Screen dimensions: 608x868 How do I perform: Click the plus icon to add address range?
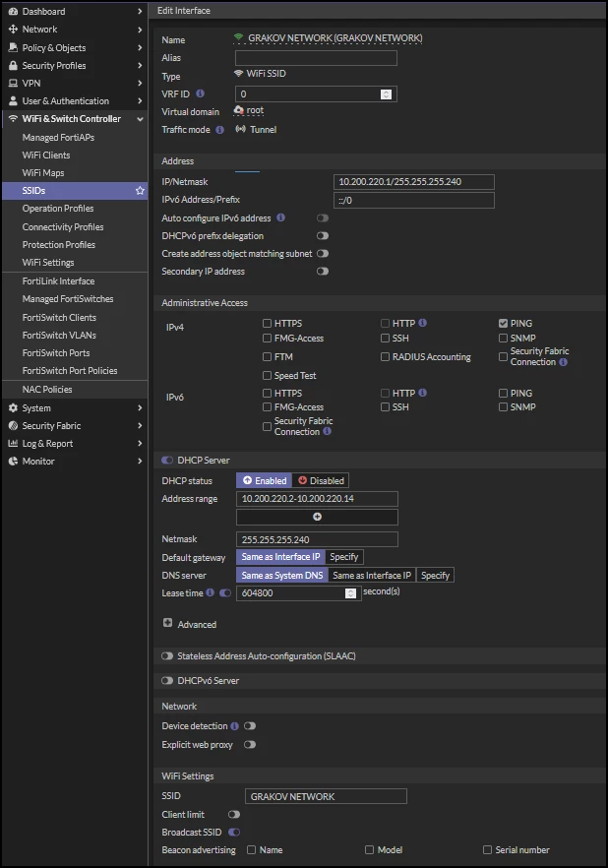(x=317, y=517)
